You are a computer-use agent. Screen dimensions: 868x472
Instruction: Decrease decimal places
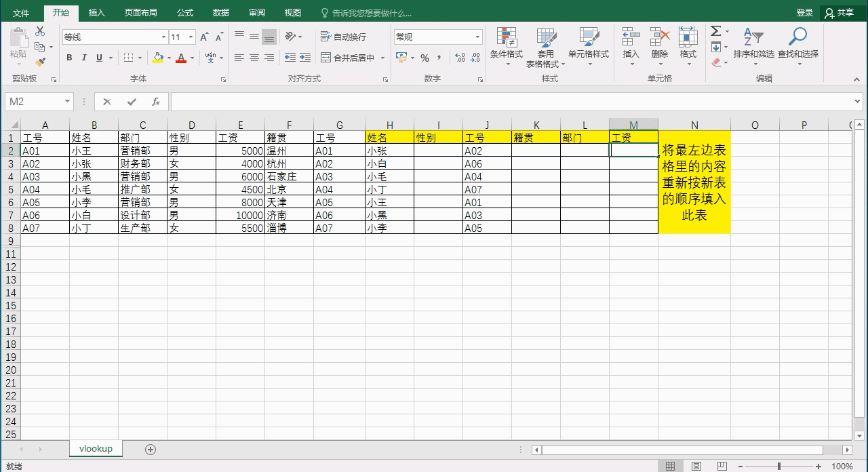pyautogui.click(x=476, y=58)
